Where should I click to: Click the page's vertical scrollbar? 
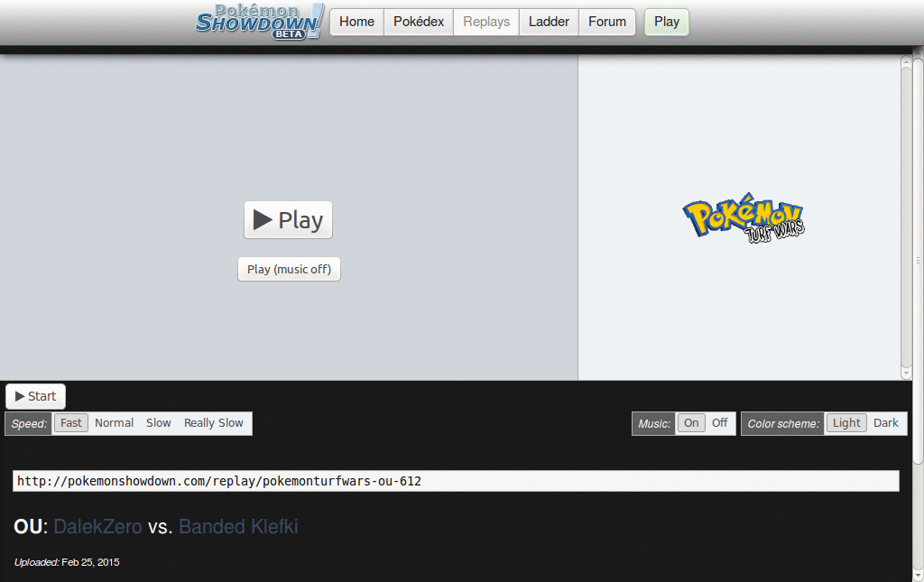918,259
